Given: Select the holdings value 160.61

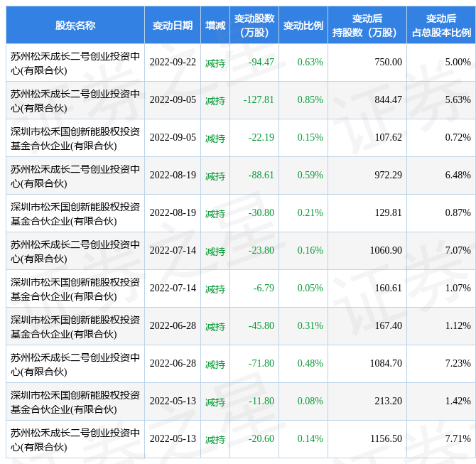Looking at the screenshot, I should [x=388, y=288].
